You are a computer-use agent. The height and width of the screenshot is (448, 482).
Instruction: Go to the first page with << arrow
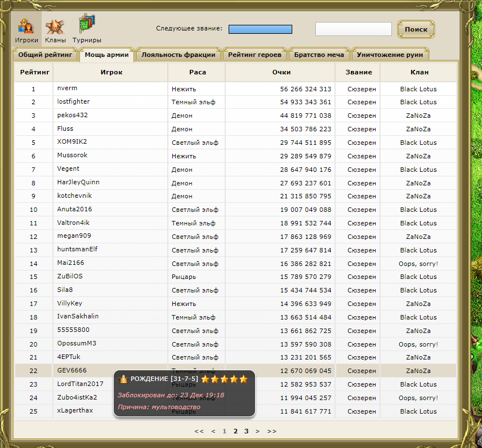[x=199, y=431]
